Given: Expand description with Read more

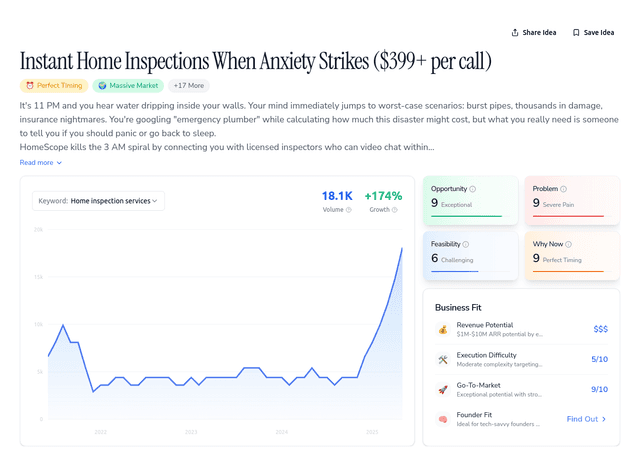Looking at the screenshot, I should pos(41,162).
